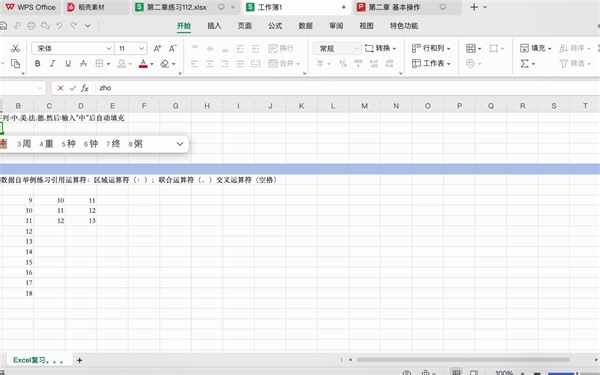Open eraser clear options dropdown arrow

point(173,64)
